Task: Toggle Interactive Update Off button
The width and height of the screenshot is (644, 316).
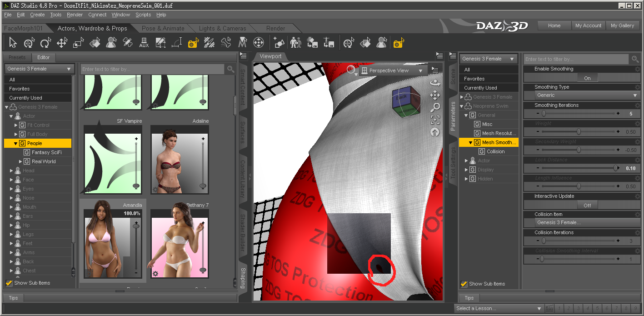Action: pos(587,206)
